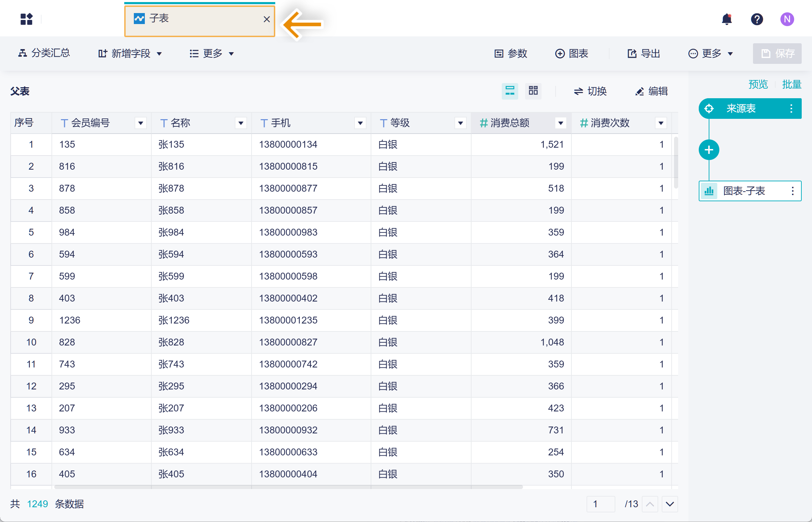Click the horizontal table scrollbar

click(288, 487)
